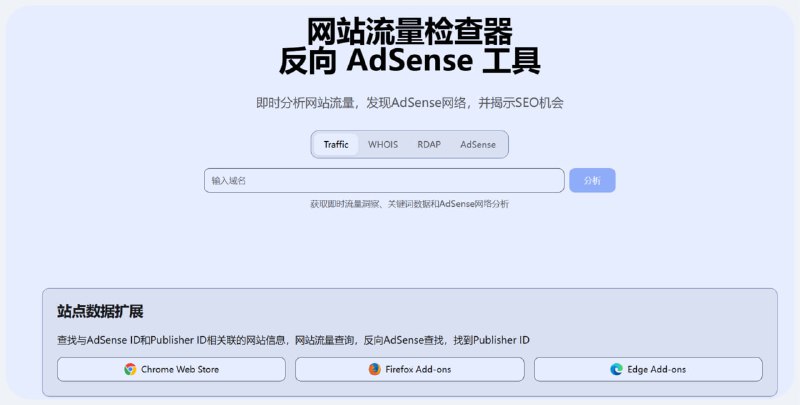Click the Chrome logo icon
The width and height of the screenshot is (800, 405).
coord(130,369)
